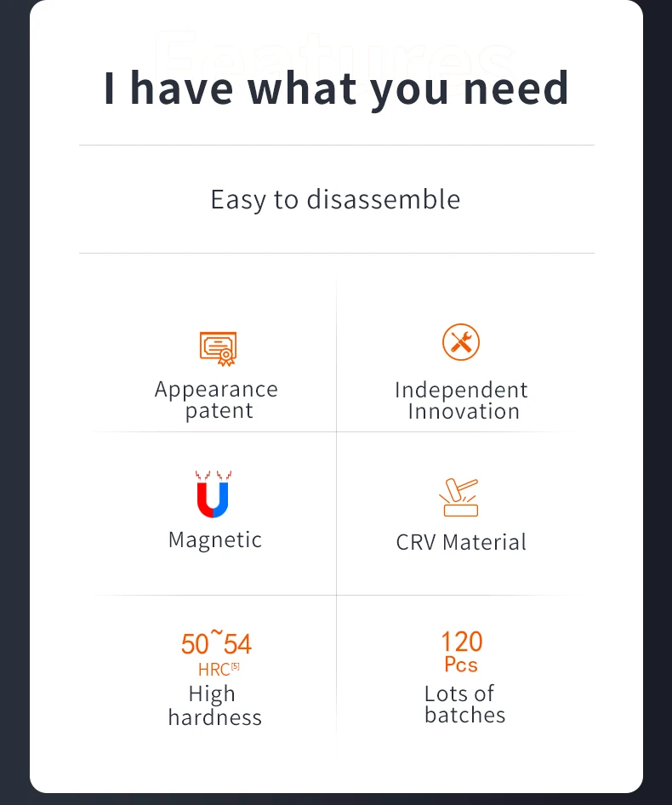Click the orange "Pcs" unit text
This screenshot has width=672, height=805.
point(461,665)
